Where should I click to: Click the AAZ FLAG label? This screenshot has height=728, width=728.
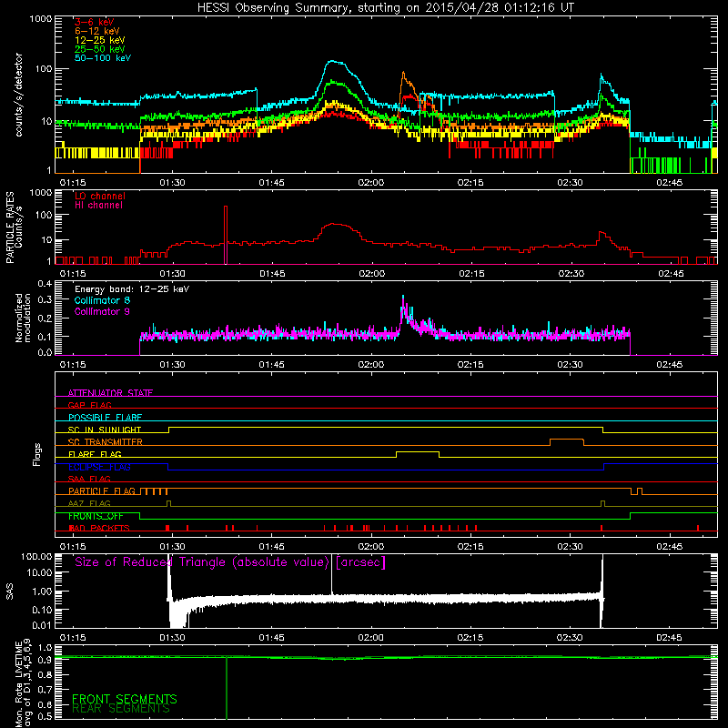tap(89, 503)
